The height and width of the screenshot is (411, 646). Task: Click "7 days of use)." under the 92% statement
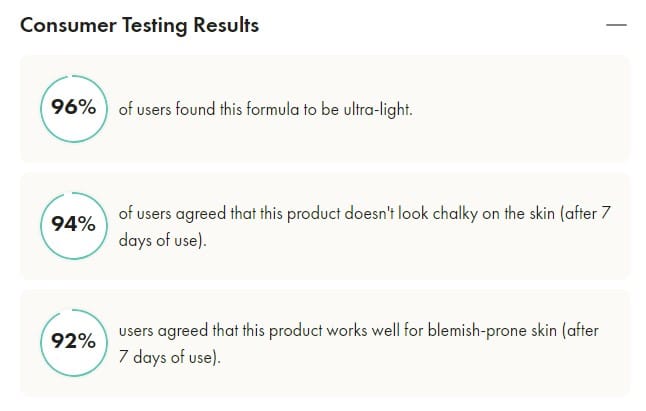168,358
